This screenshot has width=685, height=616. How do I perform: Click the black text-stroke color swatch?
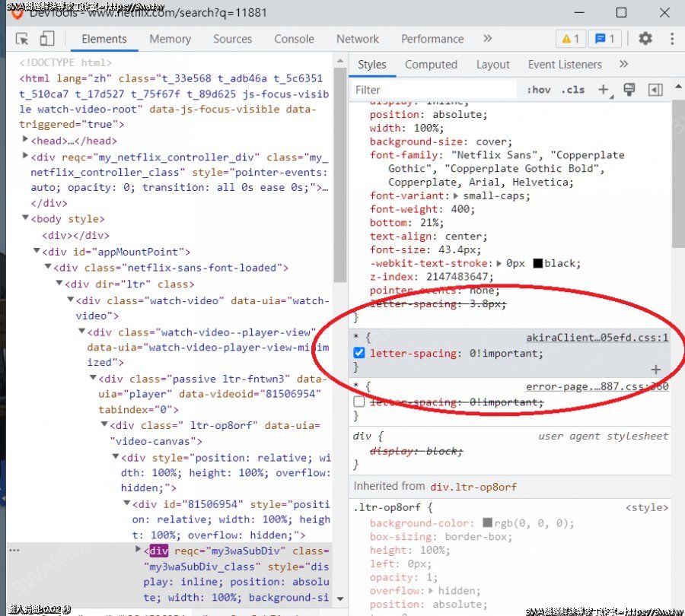pyautogui.click(x=537, y=264)
